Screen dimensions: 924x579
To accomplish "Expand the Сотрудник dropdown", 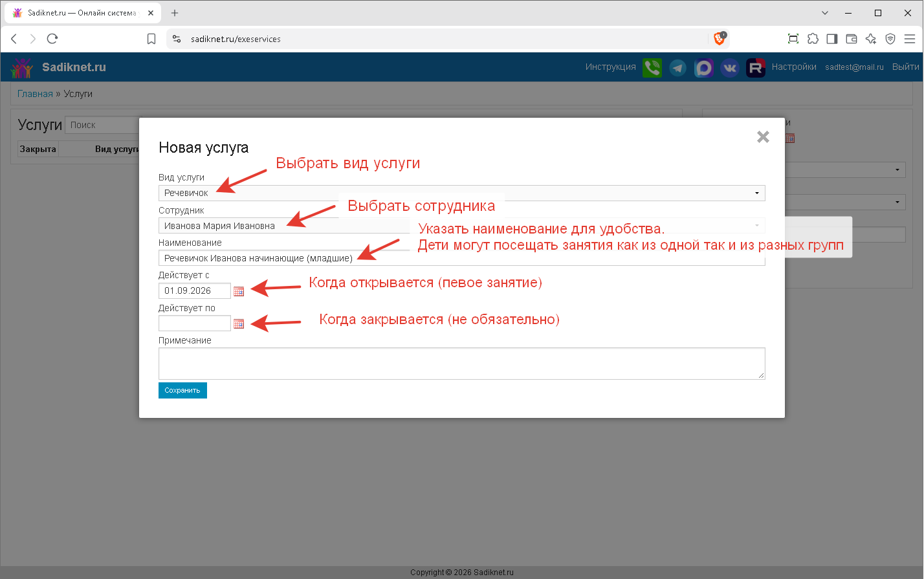I will point(462,225).
